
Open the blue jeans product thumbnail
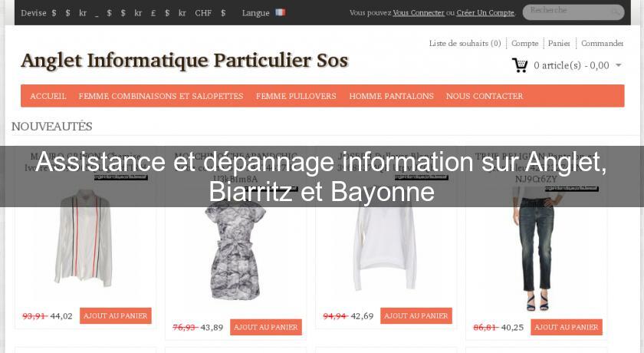tap(535, 251)
